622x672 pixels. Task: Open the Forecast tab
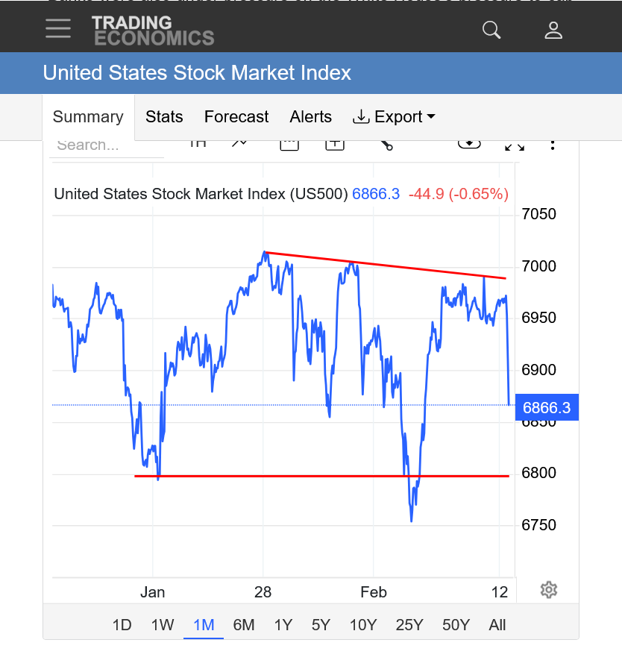[236, 117]
